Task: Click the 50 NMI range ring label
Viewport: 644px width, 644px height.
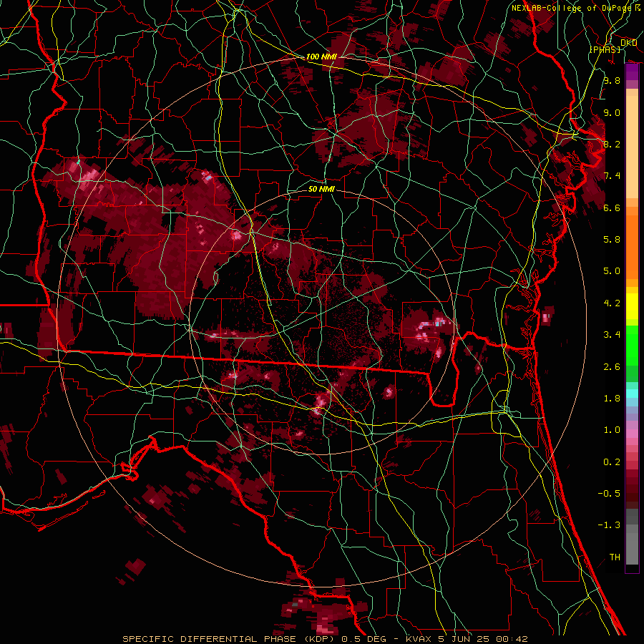Action: [x=321, y=189]
